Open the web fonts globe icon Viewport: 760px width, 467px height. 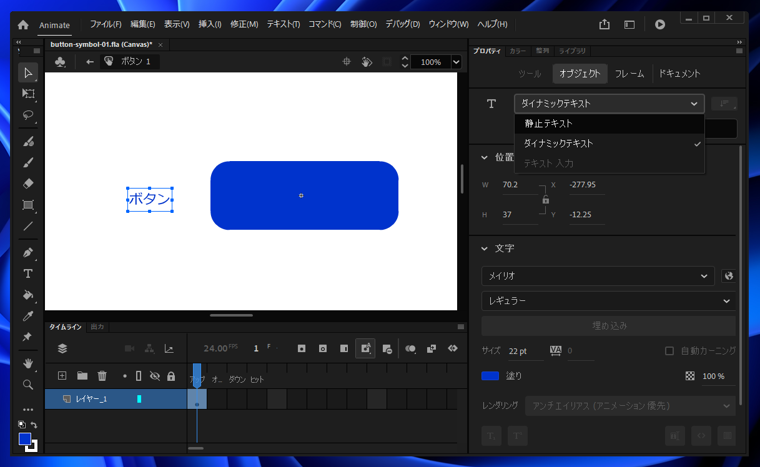point(728,276)
